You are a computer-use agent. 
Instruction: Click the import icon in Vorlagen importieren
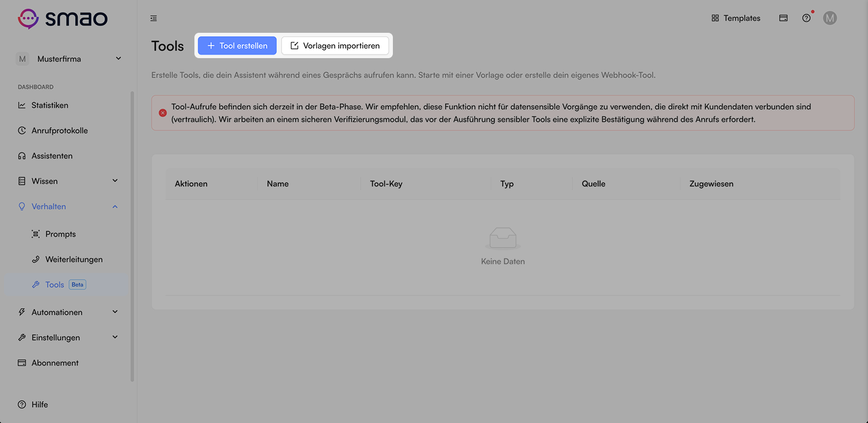tap(295, 45)
